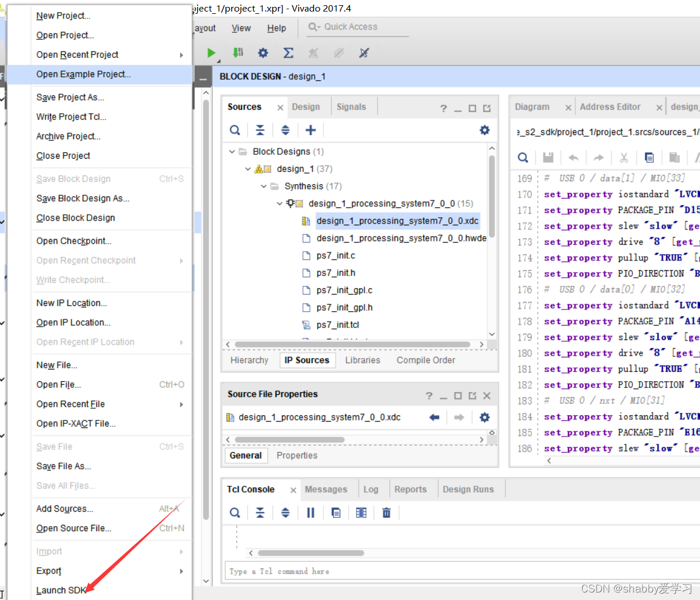This screenshot has height=600, width=700.
Task: Choose Write Project Tcl menu entry
Action: [x=100, y=117]
